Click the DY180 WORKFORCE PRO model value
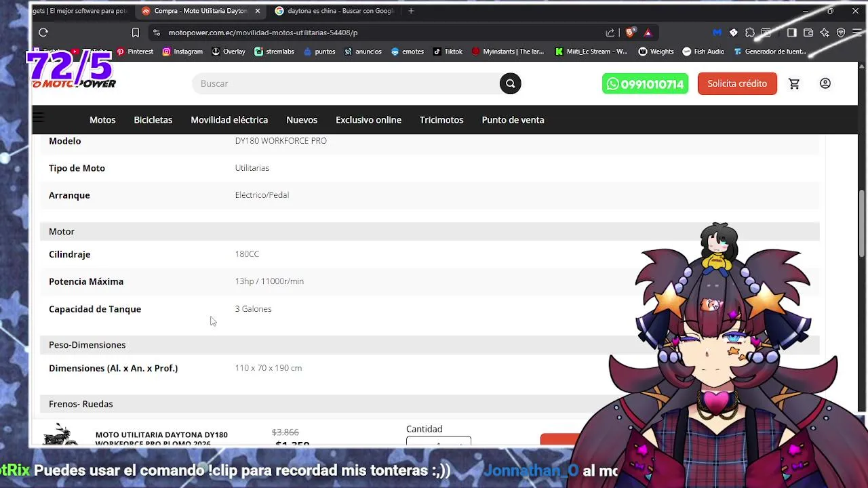 click(281, 140)
